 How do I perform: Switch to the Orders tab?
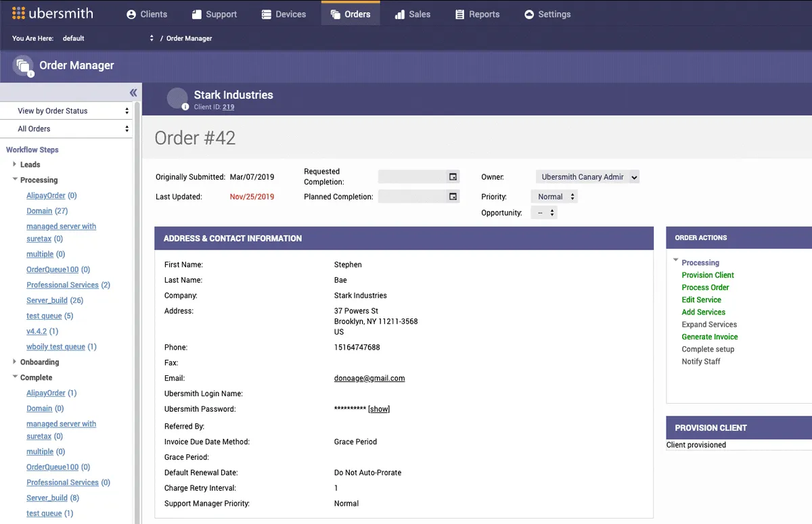[351, 14]
